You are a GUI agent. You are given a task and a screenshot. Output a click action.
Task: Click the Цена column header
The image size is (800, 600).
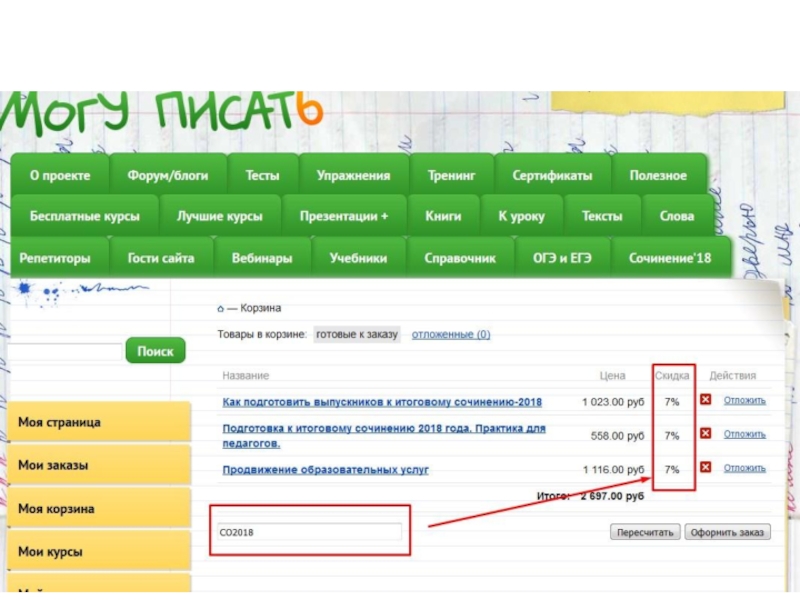click(612, 376)
